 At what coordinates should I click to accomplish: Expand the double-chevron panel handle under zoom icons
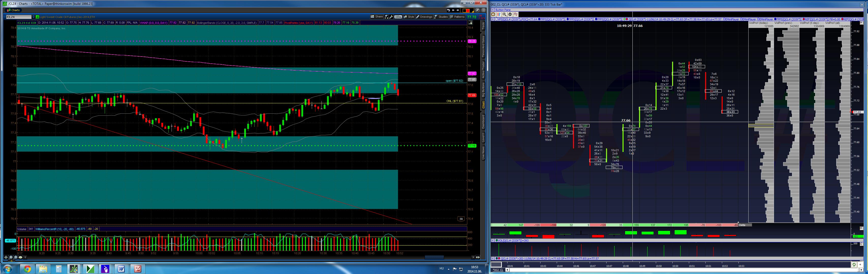point(11,261)
